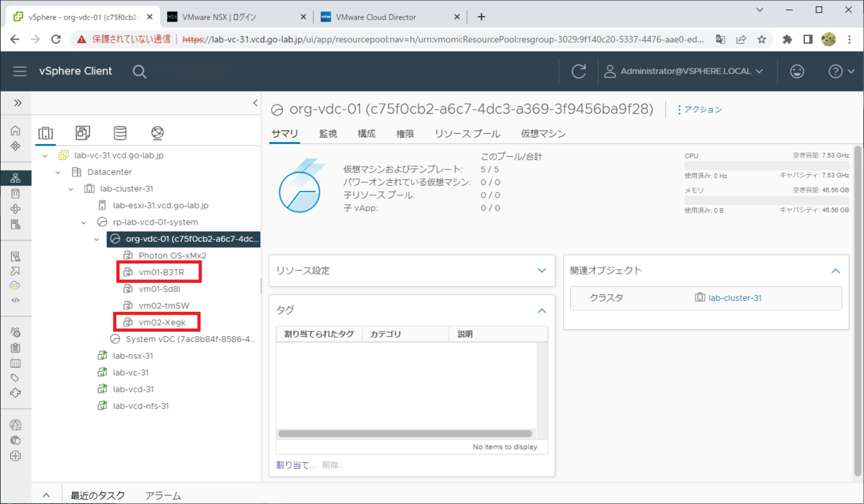Collapse the Datacenter tree node
The width and height of the screenshot is (864, 504).
(58, 172)
